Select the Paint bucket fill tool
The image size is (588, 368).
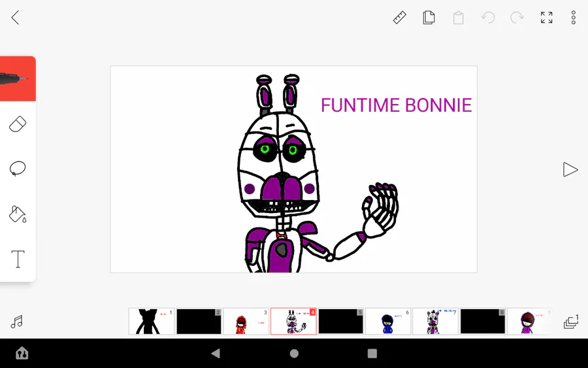tap(18, 214)
